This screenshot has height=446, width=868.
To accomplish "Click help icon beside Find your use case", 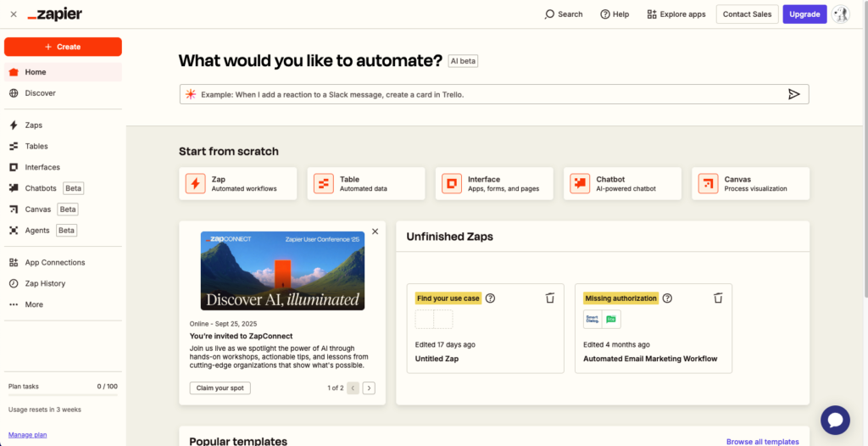I will click(x=490, y=298).
